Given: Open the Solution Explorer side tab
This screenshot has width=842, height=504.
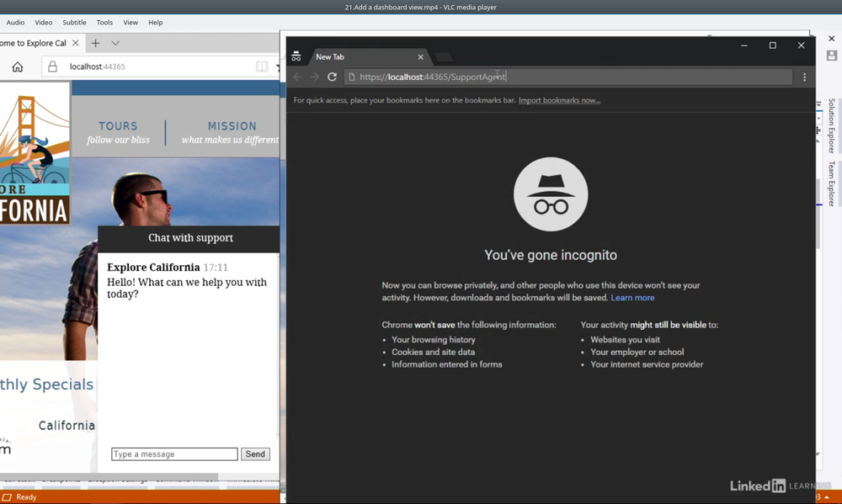Looking at the screenshot, I should click(831, 125).
